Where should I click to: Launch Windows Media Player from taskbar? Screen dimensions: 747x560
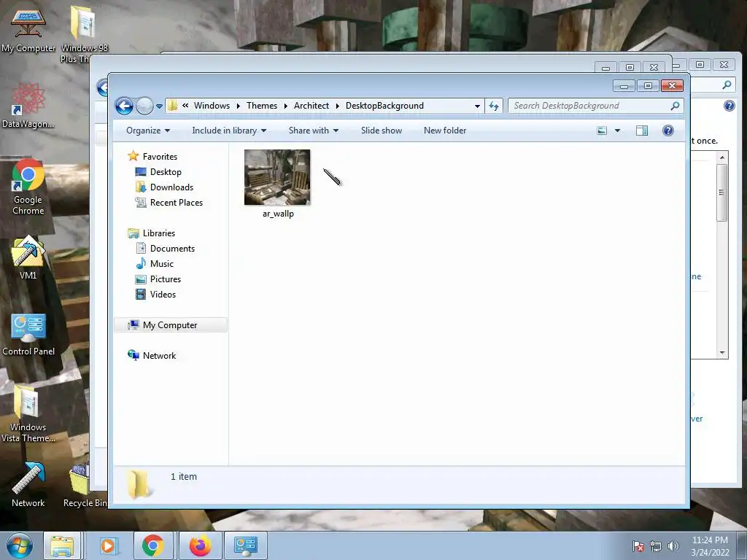(108, 545)
